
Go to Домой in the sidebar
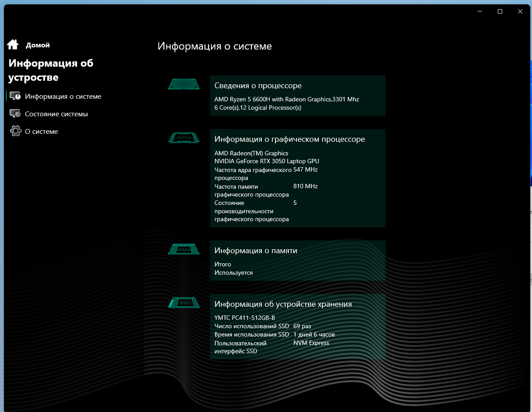38,45
